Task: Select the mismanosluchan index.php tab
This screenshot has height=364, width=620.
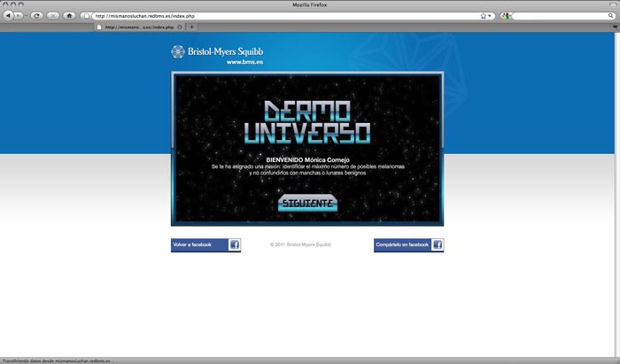Action: pos(139,27)
